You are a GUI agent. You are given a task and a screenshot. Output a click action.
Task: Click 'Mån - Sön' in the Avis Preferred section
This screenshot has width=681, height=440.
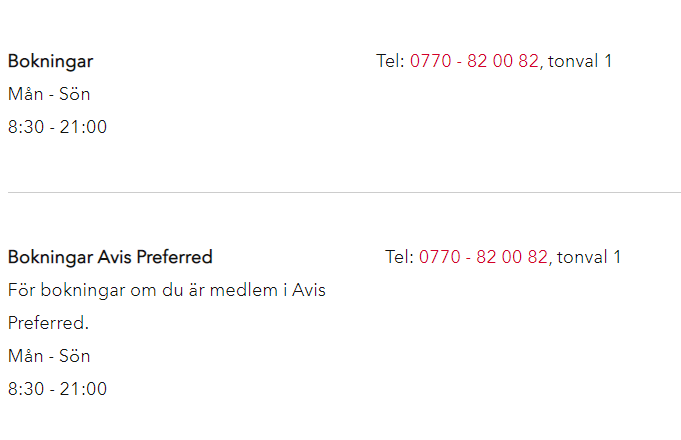(49, 356)
